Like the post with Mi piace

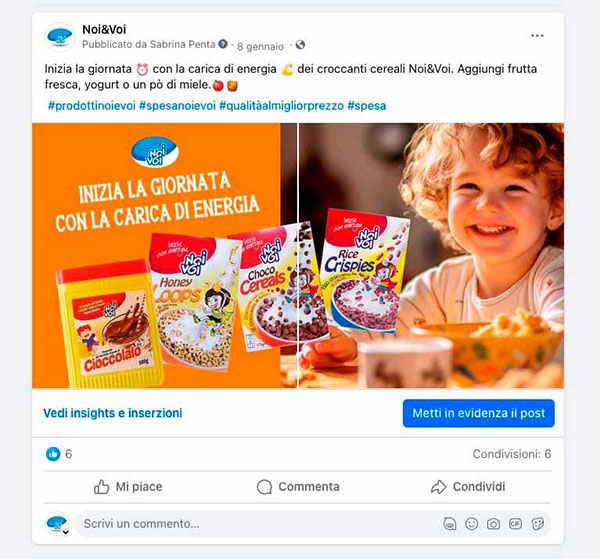coord(128,487)
